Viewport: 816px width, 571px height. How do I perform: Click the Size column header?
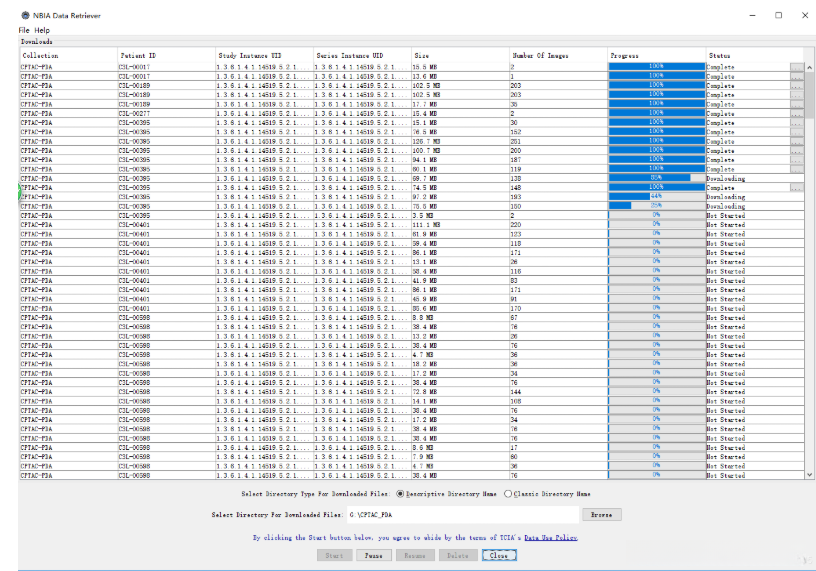pos(461,55)
